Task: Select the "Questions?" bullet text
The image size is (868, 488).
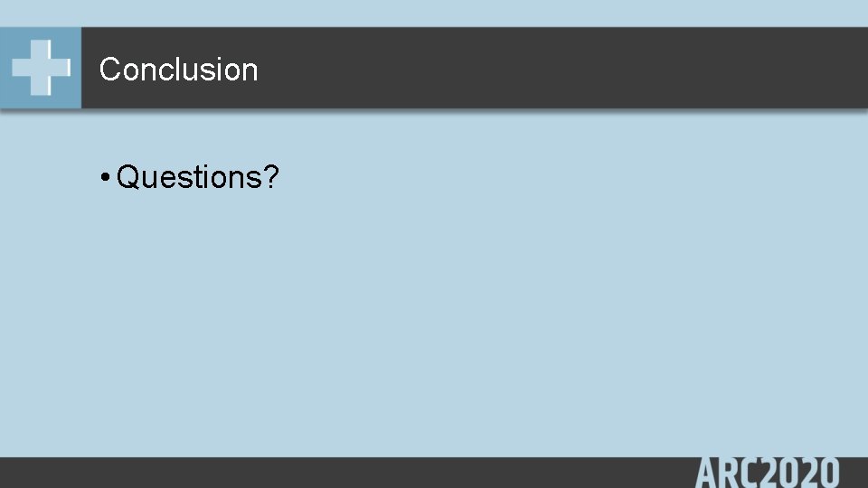Action: pyautogui.click(x=198, y=177)
